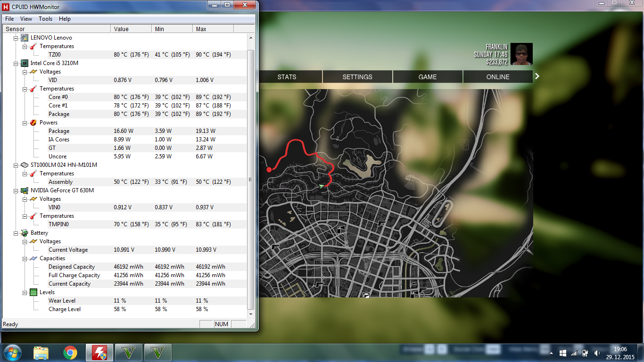
Task: Click the Powers flame icon
Action: click(x=33, y=123)
